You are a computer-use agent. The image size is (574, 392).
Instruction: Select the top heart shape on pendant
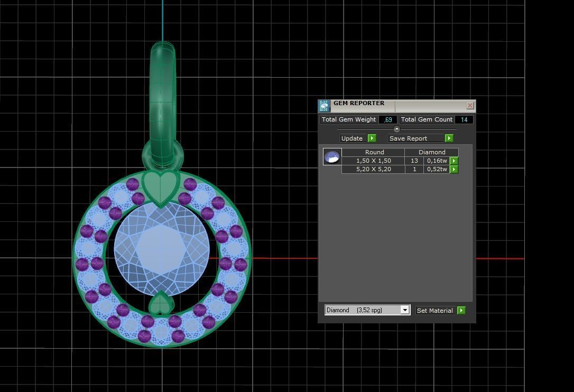coord(160,188)
